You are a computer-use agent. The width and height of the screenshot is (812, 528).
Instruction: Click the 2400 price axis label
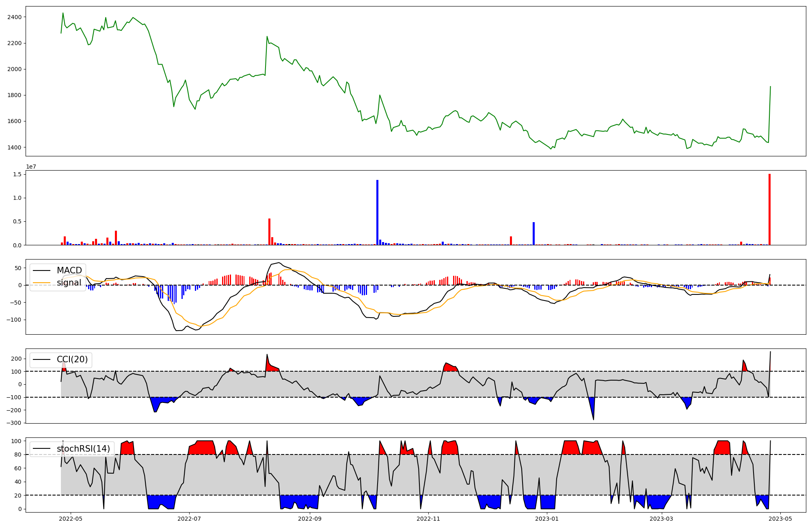pos(14,17)
